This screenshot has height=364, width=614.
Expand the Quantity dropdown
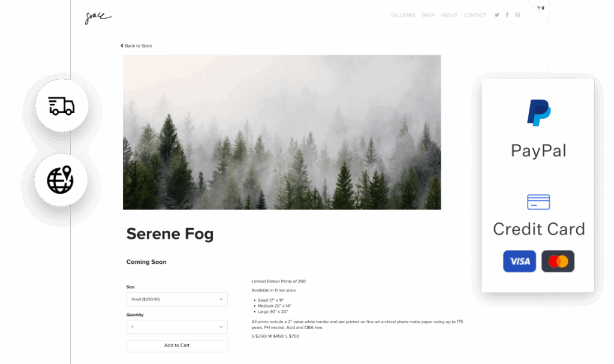pyautogui.click(x=177, y=327)
